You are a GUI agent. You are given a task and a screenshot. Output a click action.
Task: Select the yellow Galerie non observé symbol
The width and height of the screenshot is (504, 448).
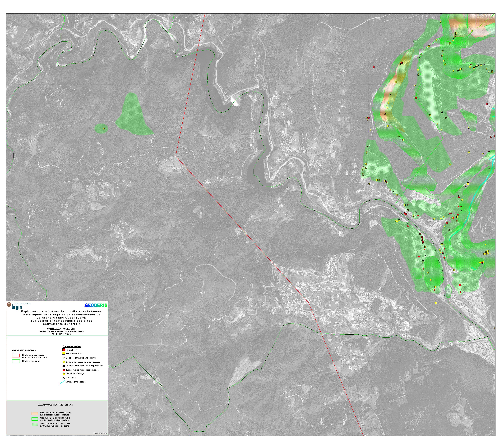coord(64,362)
